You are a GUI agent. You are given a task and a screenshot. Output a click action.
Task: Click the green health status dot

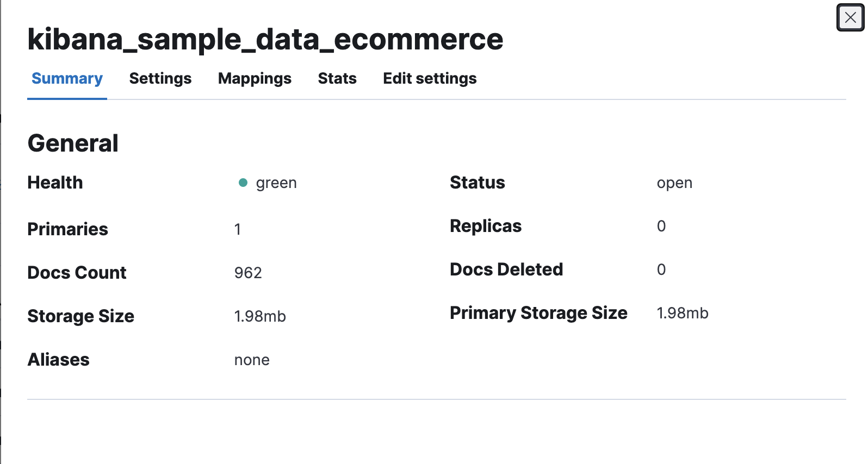click(x=243, y=183)
